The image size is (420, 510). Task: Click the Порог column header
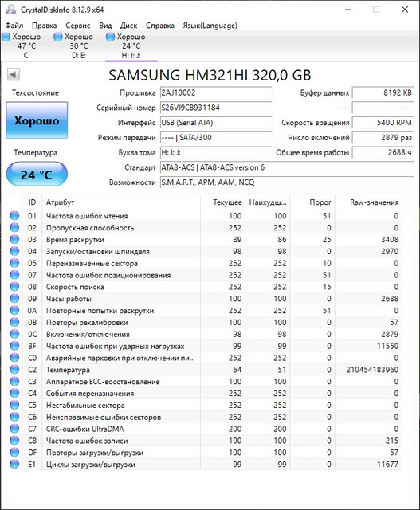tap(312, 202)
